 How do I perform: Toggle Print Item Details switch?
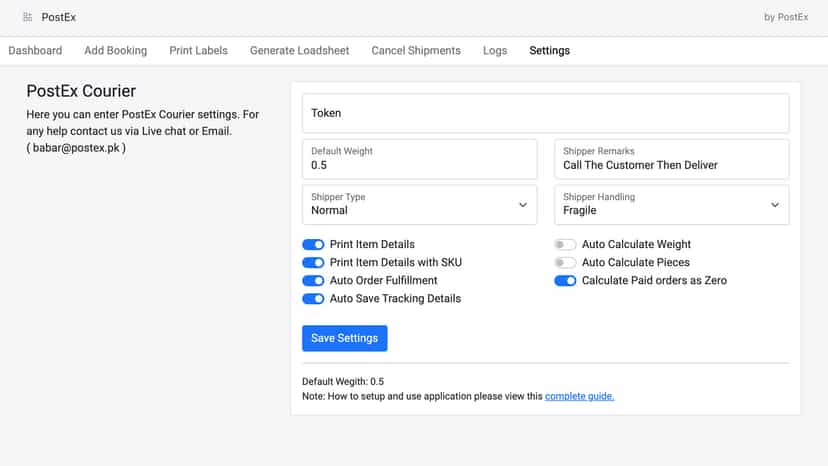coord(313,244)
